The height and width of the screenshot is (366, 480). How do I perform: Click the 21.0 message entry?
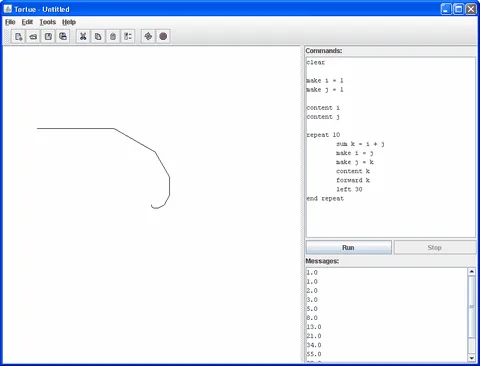coord(314,336)
